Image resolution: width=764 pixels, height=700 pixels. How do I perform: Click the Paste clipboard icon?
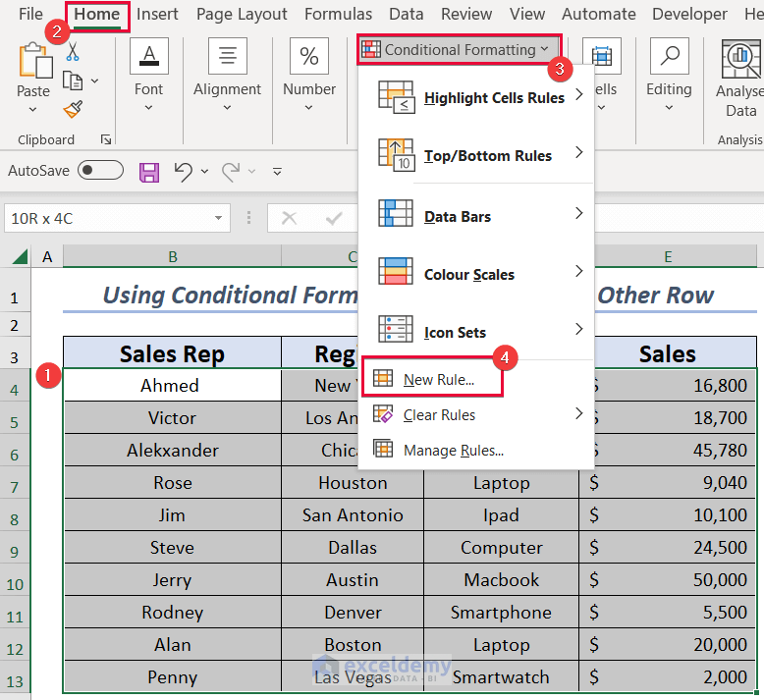(x=33, y=65)
